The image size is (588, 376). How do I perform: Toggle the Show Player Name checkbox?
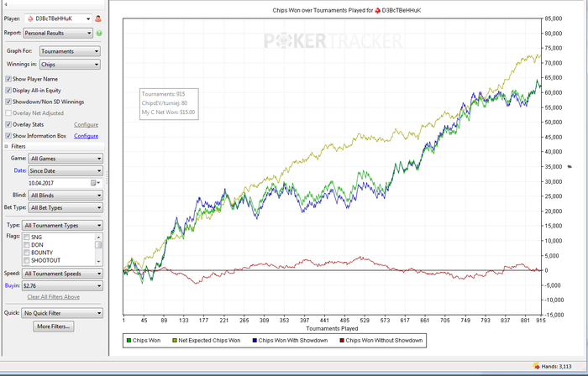[x=8, y=79]
